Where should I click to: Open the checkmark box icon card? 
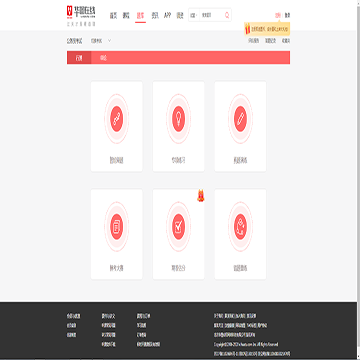[x=178, y=234]
